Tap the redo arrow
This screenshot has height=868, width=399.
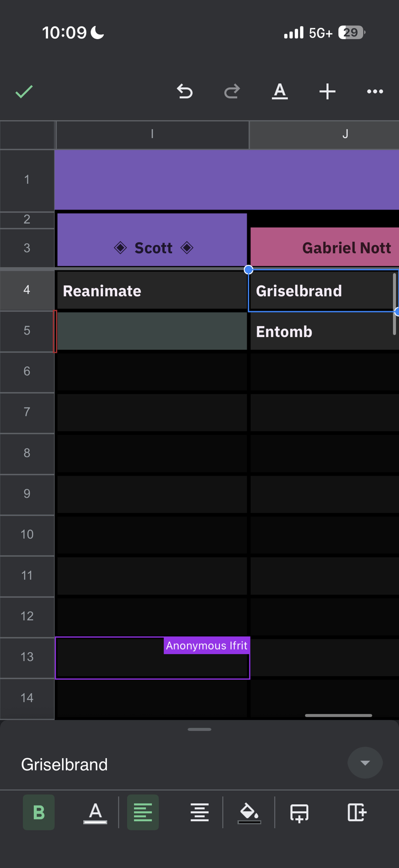232,92
